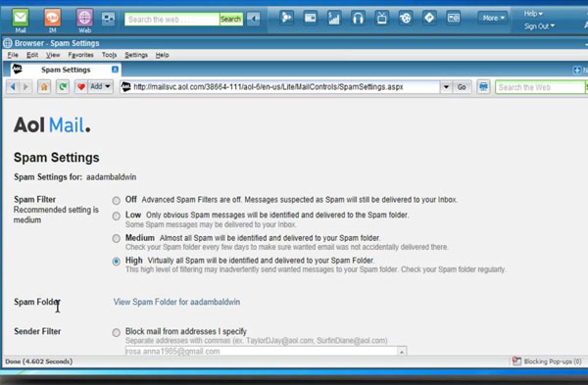Go back with the blue back arrow
The image size is (588, 385).
13,87
